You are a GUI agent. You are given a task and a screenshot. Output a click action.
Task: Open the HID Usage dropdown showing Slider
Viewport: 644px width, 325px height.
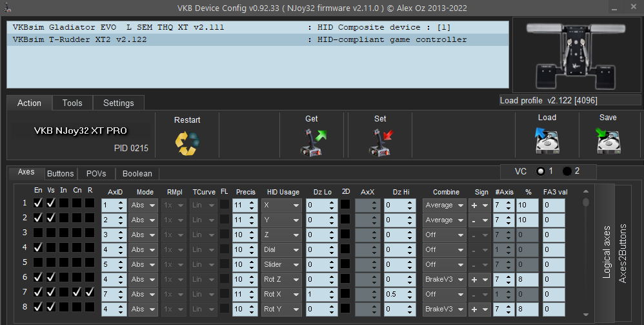(x=281, y=264)
